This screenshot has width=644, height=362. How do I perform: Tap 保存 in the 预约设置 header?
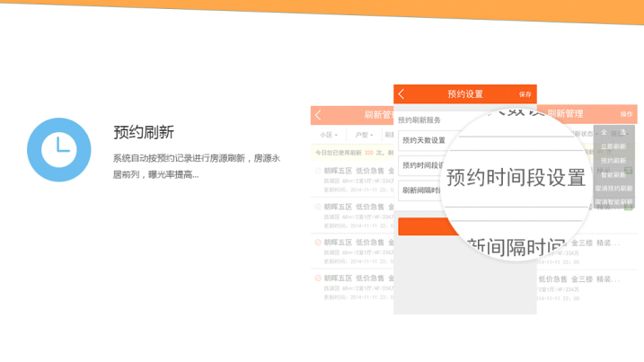click(x=525, y=94)
